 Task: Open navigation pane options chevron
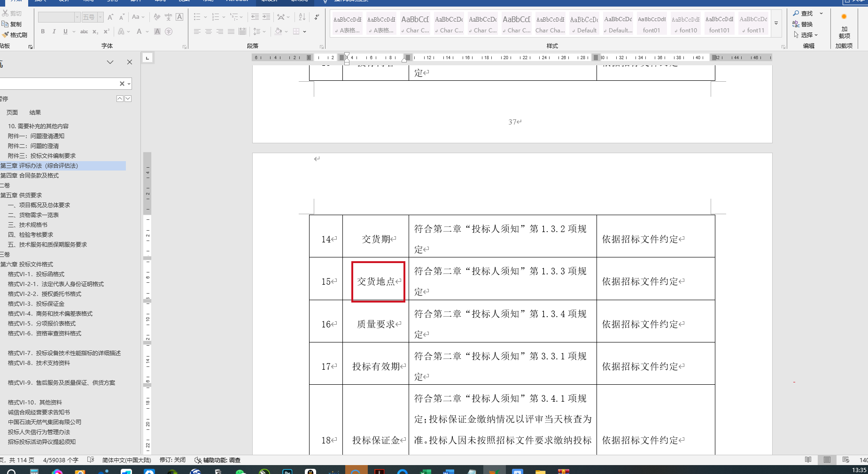coord(110,62)
